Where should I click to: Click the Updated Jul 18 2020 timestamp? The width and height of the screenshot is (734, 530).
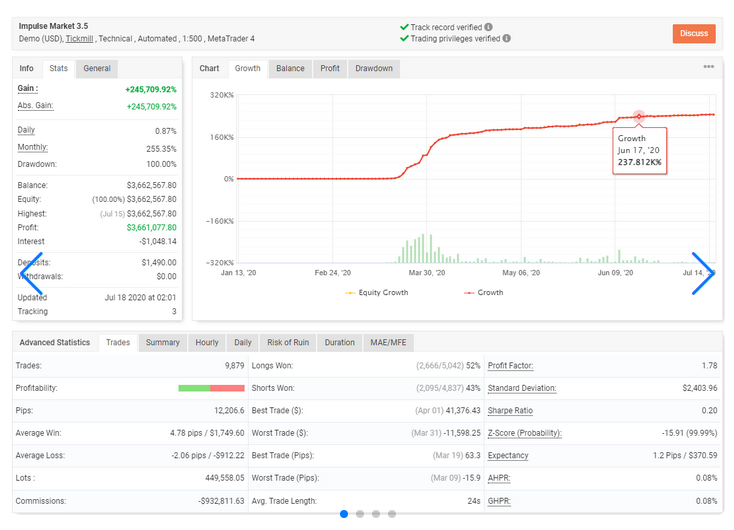click(140, 298)
